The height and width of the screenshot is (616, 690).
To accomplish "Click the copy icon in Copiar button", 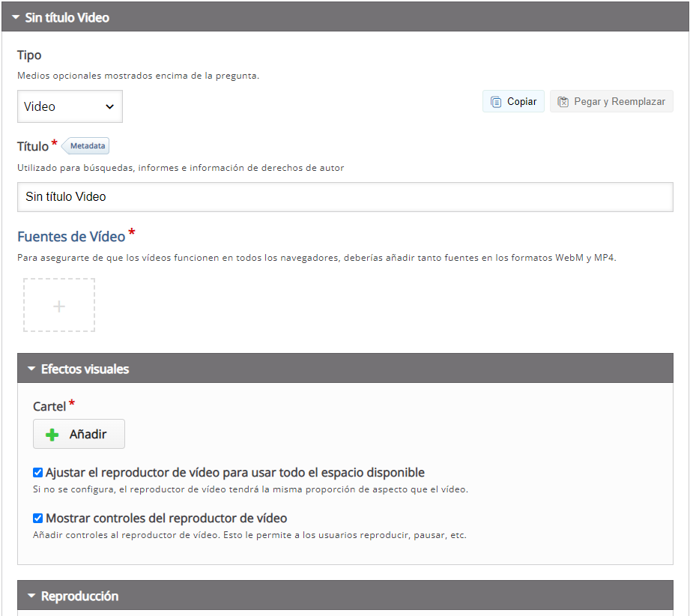I will pos(496,102).
